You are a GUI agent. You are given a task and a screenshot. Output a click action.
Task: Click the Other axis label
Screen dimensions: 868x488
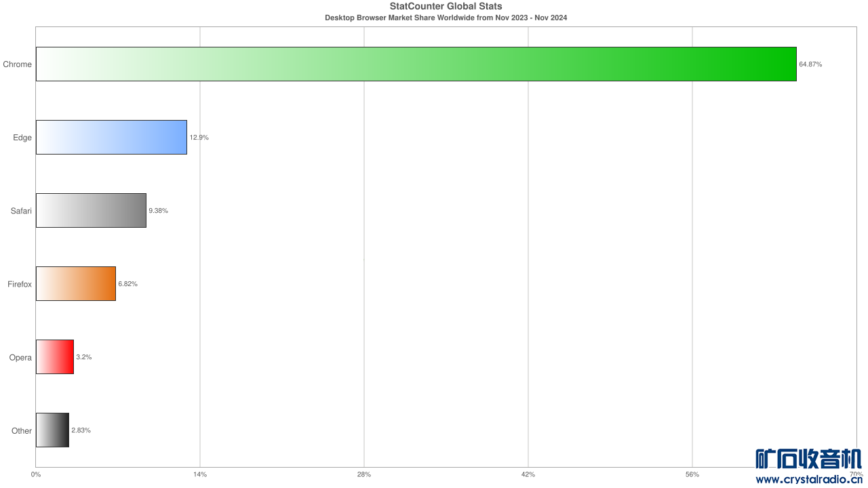point(22,430)
